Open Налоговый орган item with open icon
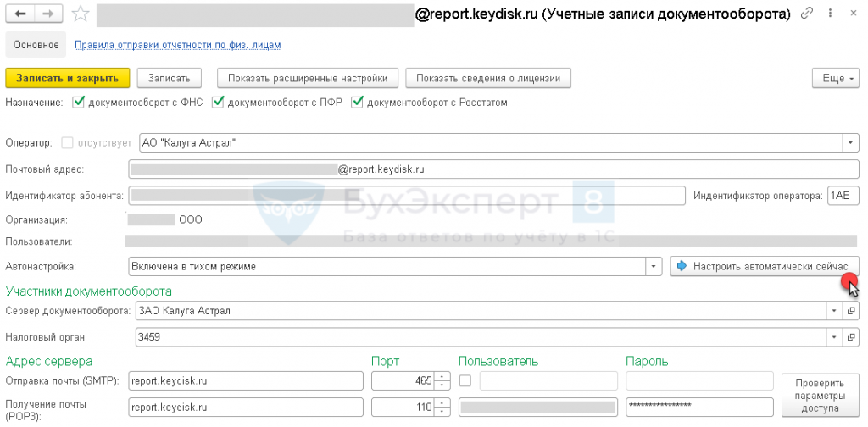The height and width of the screenshot is (427, 868). [x=850, y=336]
